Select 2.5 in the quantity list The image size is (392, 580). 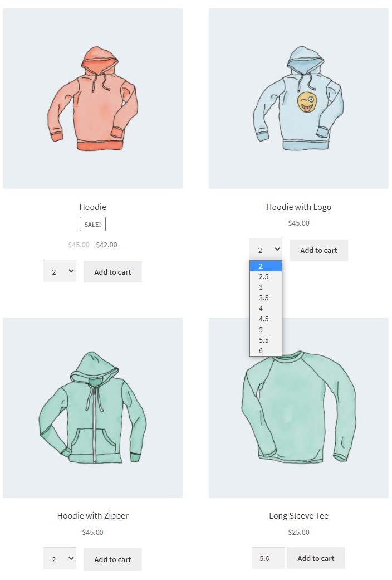point(266,277)
